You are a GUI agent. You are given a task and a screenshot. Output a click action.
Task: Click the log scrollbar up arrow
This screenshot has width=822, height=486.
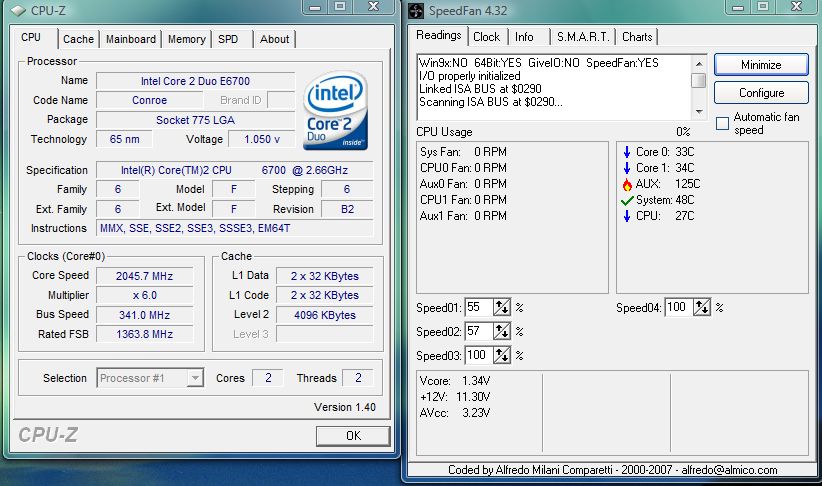[699, 63]
